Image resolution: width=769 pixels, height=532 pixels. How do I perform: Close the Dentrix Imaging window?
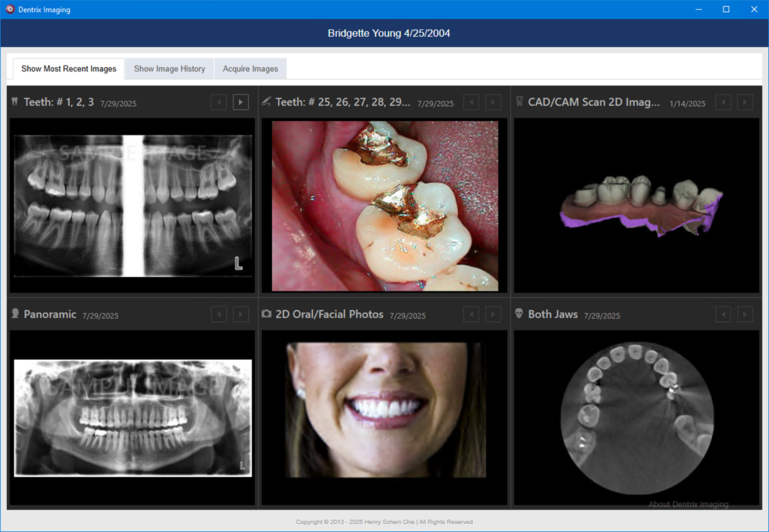click(x=754, y=9)
